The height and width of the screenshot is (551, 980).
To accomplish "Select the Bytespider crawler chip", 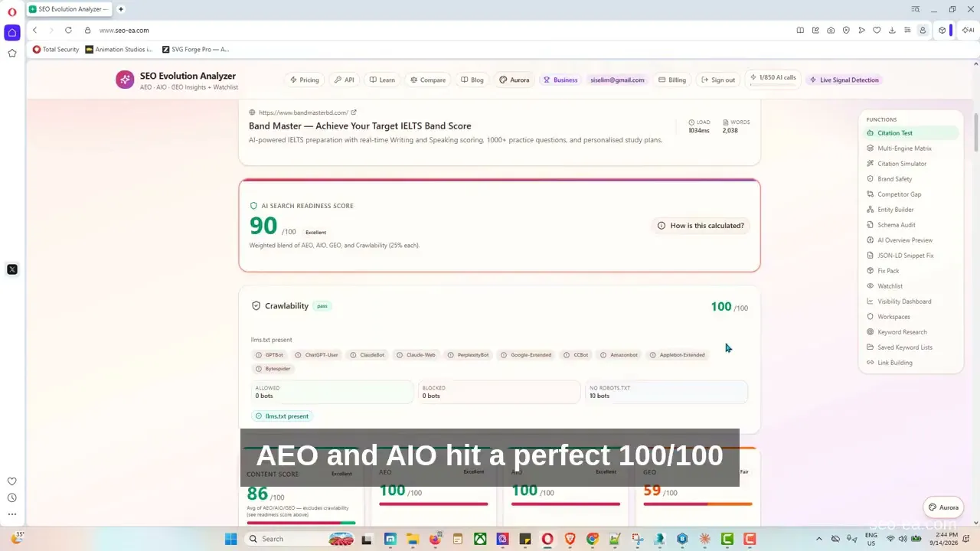I will [273, 369].
